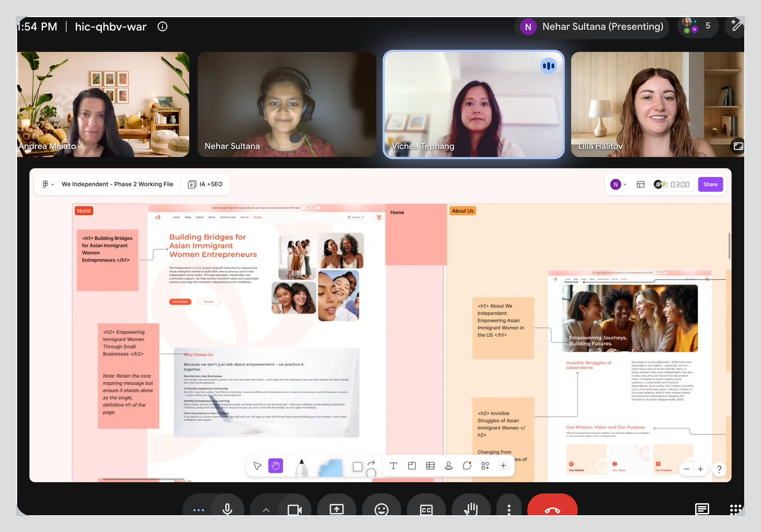The width and height of the screenshot is (761, 532).
Task: Open the Sticker tool with red dot
Action: pyautogui.click(x=467, y=466)
